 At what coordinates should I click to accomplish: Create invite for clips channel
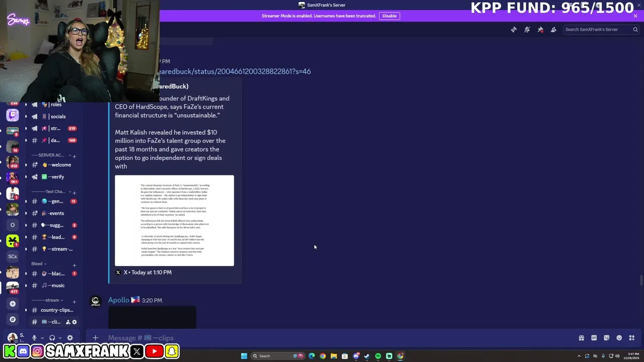pos(68,322)
